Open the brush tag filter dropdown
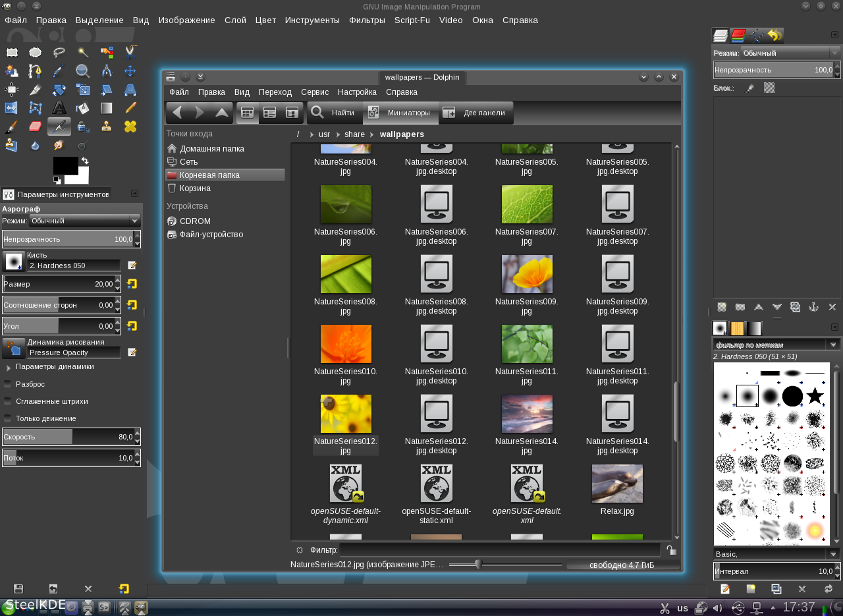Viewport: 843px width, 616px height. click(x=833, y=345)
